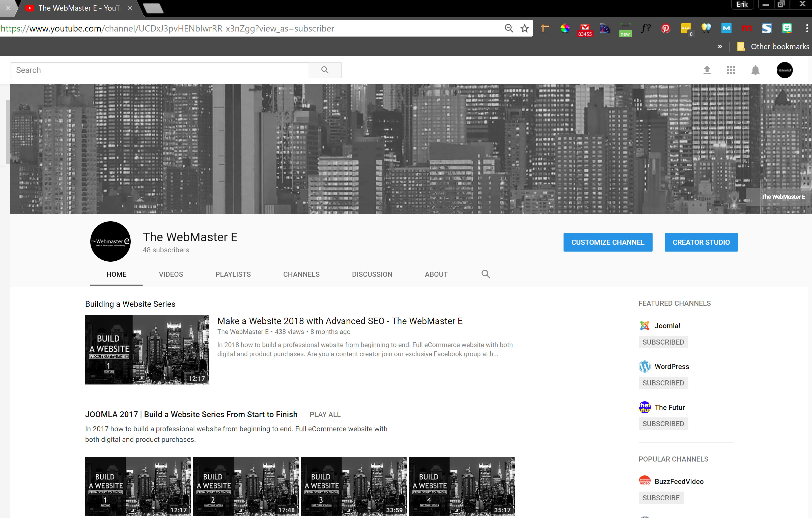Image resolution: width=812 pixels, height=518 pixels.
Task: Click the extension labeled new
Action: click(625, 30)
